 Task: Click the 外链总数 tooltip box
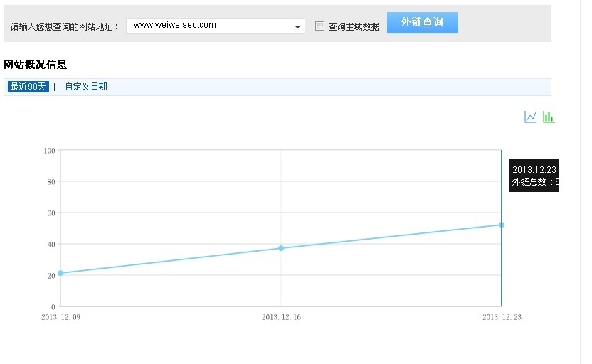534,176
